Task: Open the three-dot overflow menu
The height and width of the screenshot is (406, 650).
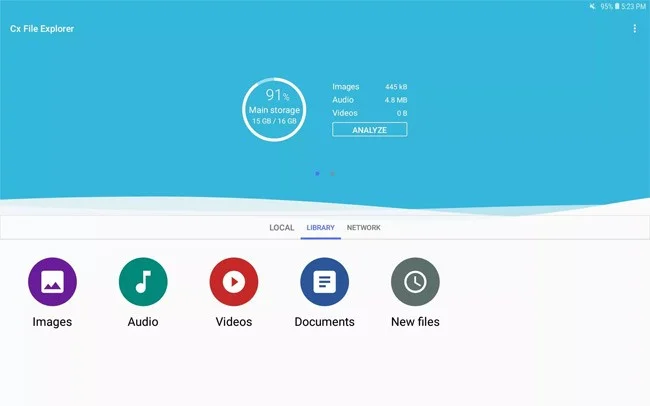Action: 634,29
